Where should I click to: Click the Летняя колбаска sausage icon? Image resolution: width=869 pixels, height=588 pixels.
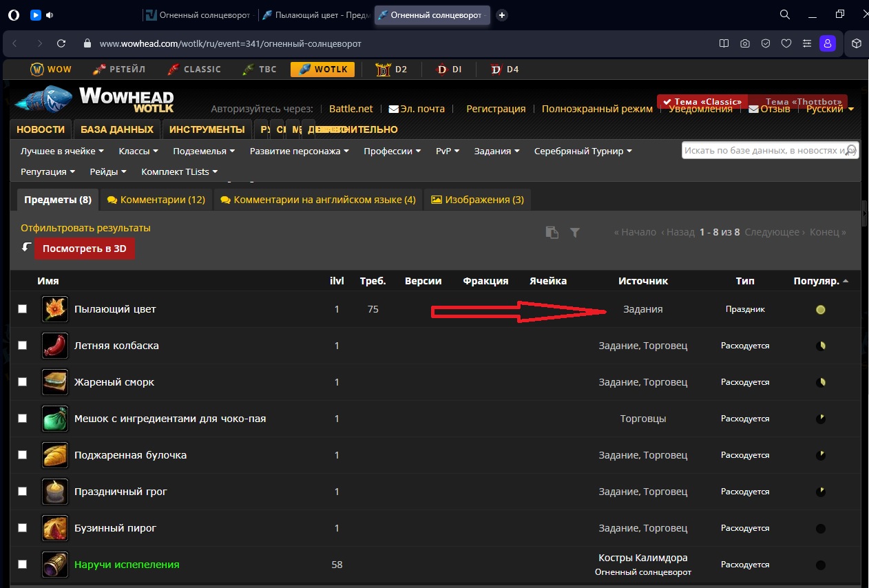click(x=55, y=346)
